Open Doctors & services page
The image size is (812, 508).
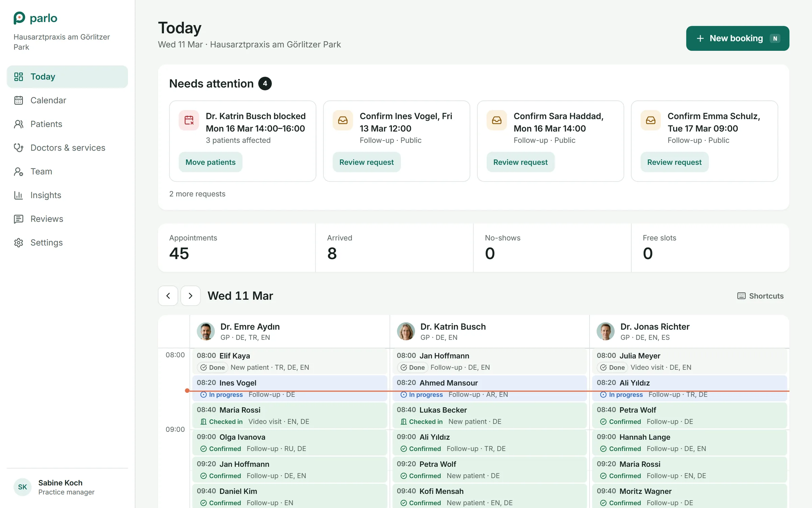(x=67, y=148)
